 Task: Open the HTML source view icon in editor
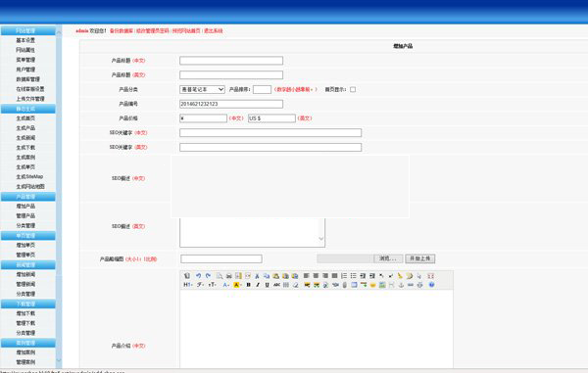(x=187, y=276)
